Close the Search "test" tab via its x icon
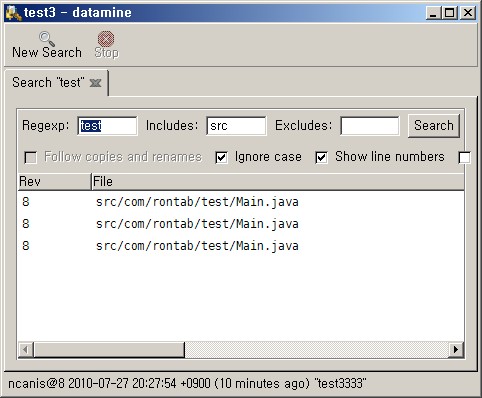The width and height of the screenshot is (482, 398). (95, 83)
